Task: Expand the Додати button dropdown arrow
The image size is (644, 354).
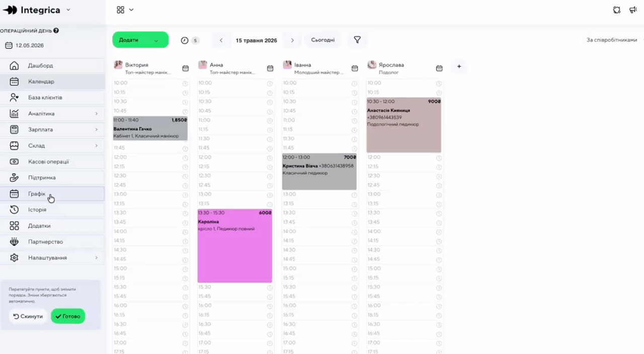Action: pos(156,40)
